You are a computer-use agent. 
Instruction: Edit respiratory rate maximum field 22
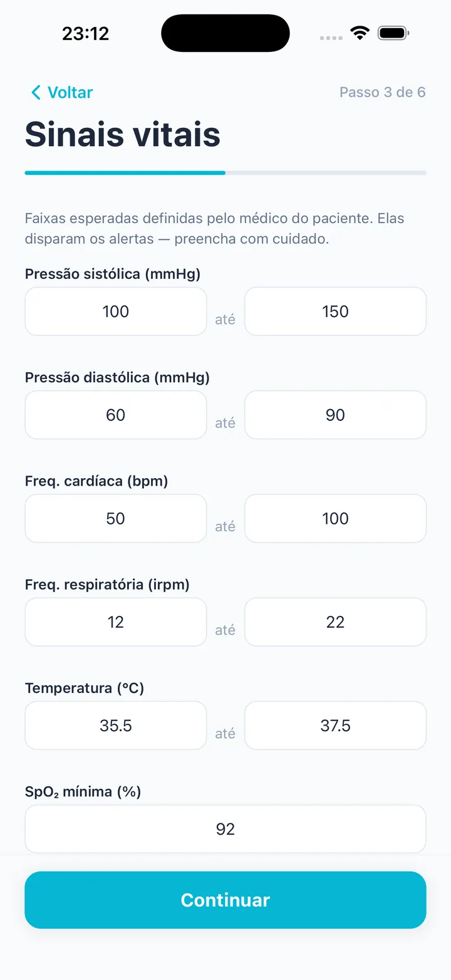click(x=335, y=622)
